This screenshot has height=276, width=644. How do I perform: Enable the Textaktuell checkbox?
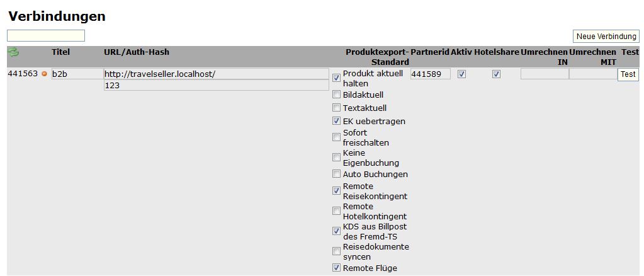click(x=337, y=108)
